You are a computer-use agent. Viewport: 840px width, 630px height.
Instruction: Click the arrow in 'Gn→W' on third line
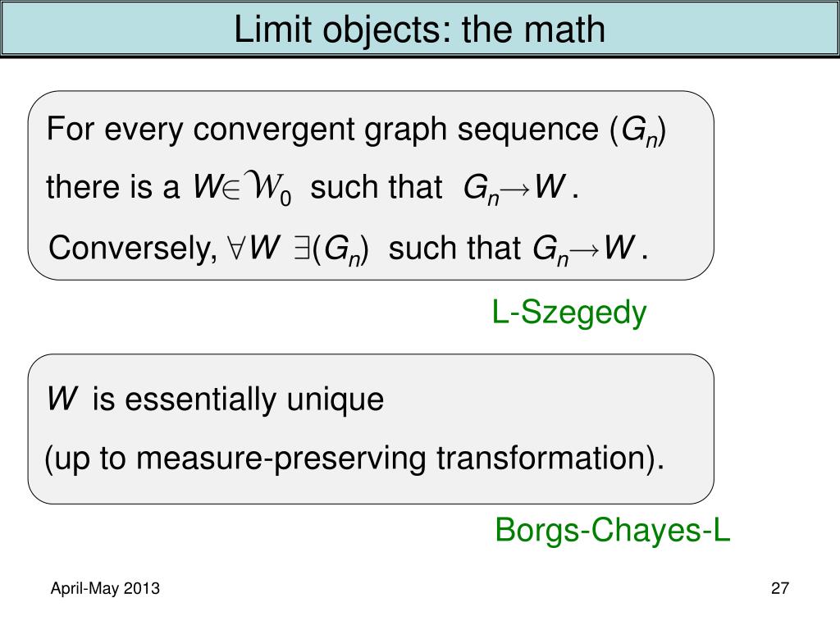pyautogui.click(x=586, y=250)
